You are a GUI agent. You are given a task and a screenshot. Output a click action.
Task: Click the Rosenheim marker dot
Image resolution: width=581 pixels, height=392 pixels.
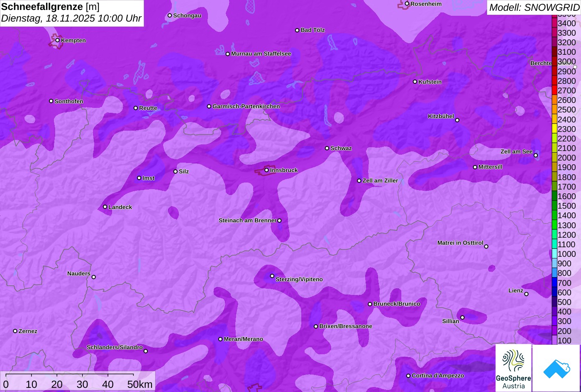pos(407,4)
